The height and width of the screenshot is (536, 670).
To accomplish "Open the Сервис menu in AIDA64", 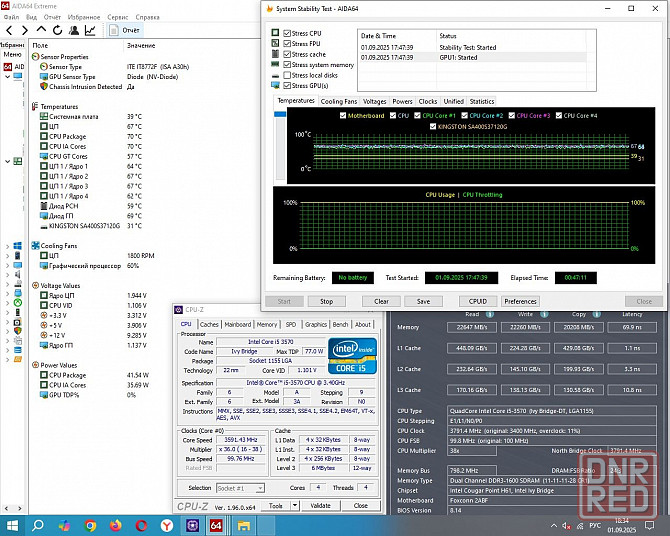I will (x=117, y=17).
